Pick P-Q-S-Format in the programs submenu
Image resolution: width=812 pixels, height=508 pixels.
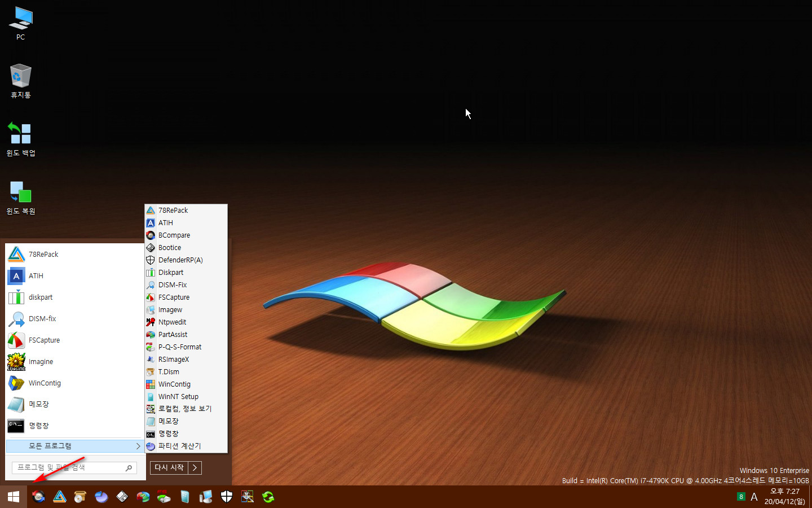click(x=186, y=347)
